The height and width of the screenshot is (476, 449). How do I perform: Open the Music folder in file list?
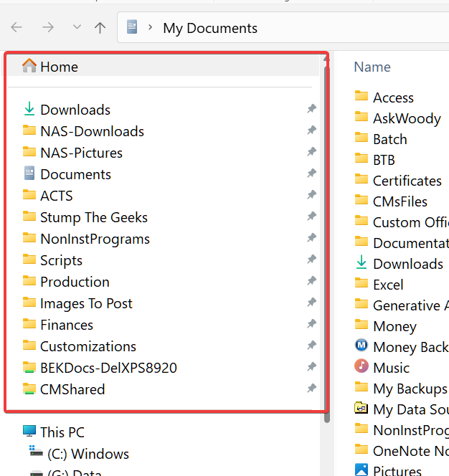tap(391, 368)
